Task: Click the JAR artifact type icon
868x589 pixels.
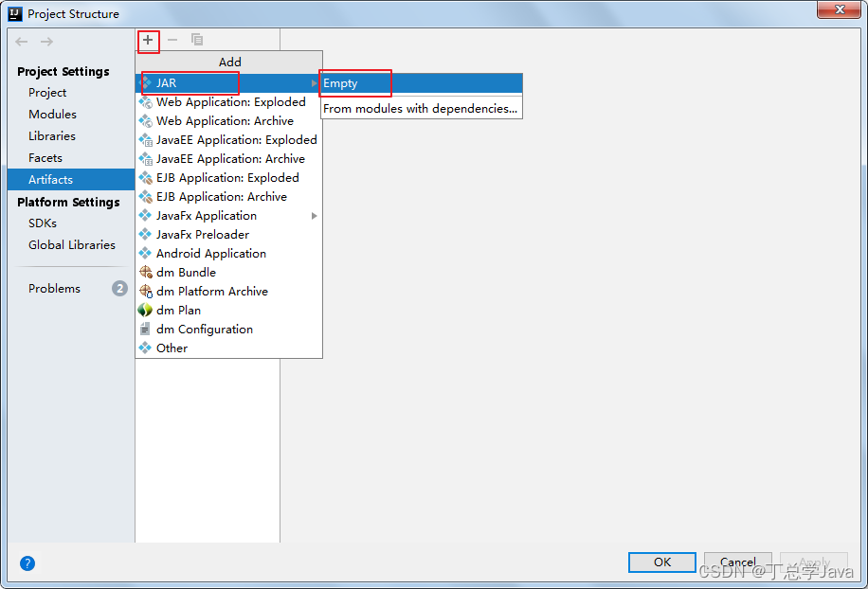Action: (x=145, y=83)
